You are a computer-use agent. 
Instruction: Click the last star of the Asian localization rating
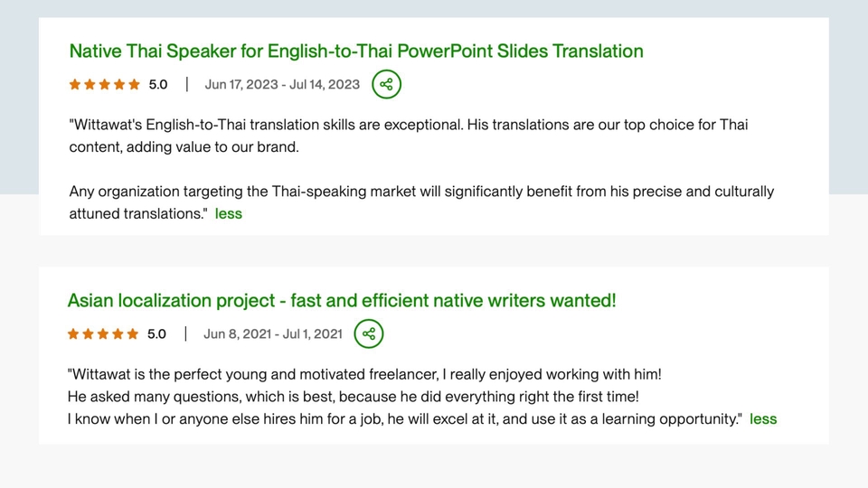pos(132,334)
